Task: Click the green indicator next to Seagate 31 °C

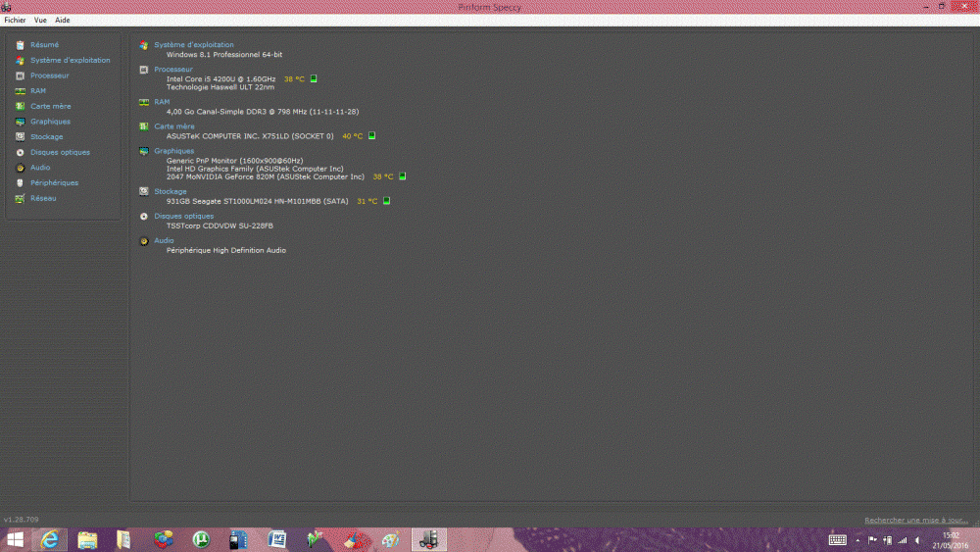Action: 387,201
